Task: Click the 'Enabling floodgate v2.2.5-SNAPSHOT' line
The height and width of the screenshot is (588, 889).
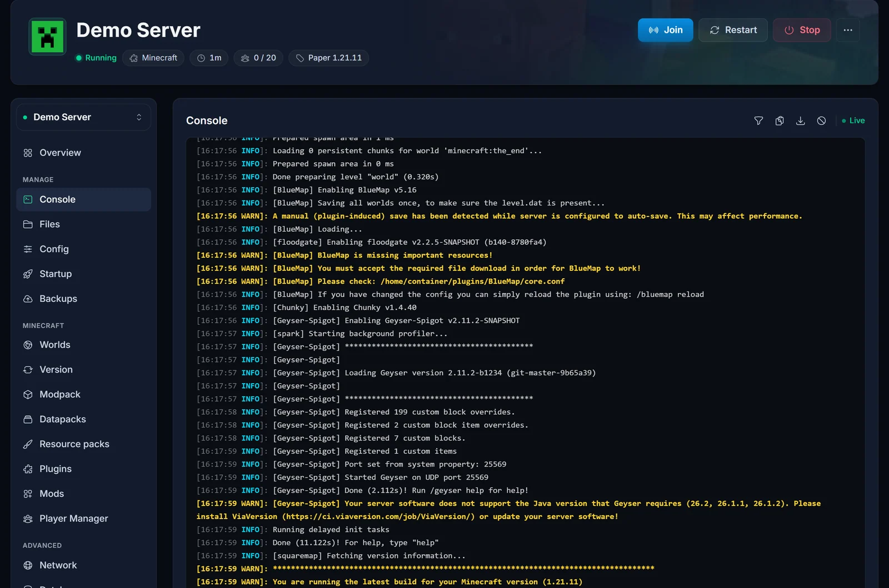Action: point(371,242)
